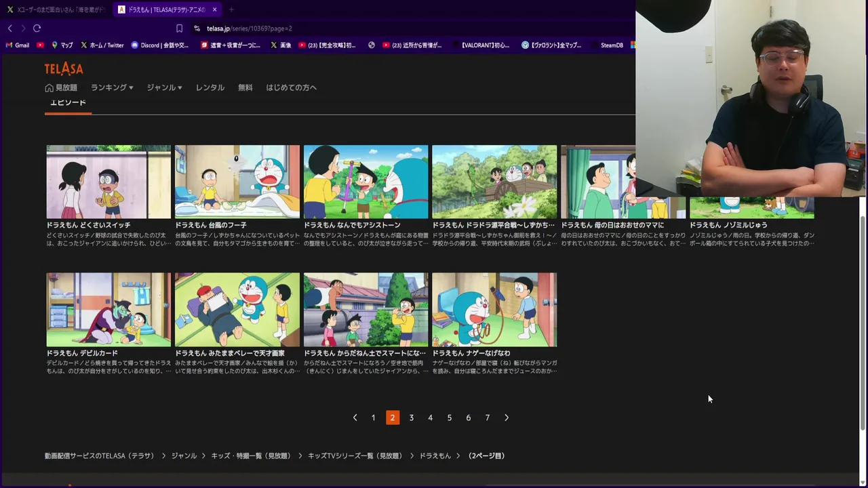Open breadcrumb ドラえもん link

click(x=435, y=456)
